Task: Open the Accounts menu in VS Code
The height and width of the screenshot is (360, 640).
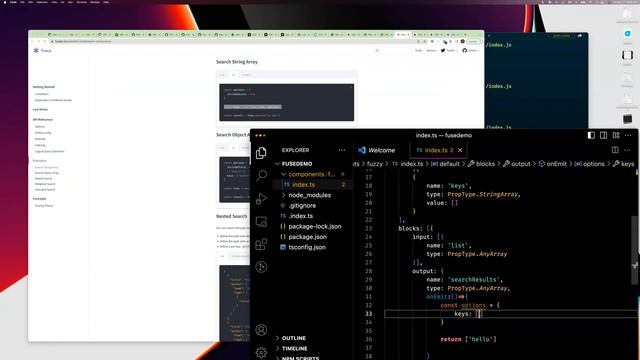Action: [x=261, y=330]
